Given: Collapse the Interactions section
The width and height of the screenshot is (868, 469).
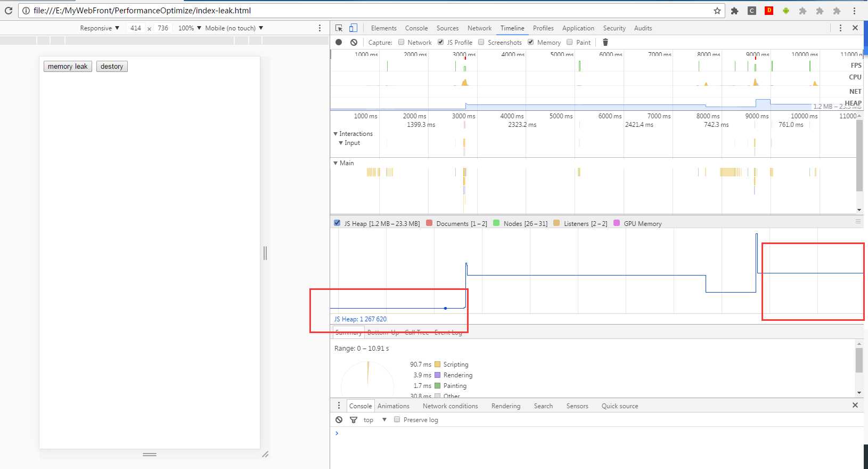Looking at the screenshot, I should [x=335, y=134].
